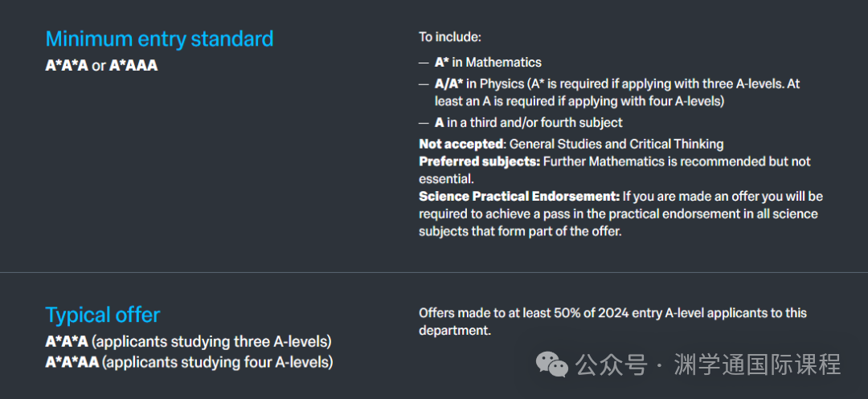Image resolution: width=868 pixels, height=399 pixels.
Task: Click the bold "Preferred subjects:" label
Action: tap(479, 161)
